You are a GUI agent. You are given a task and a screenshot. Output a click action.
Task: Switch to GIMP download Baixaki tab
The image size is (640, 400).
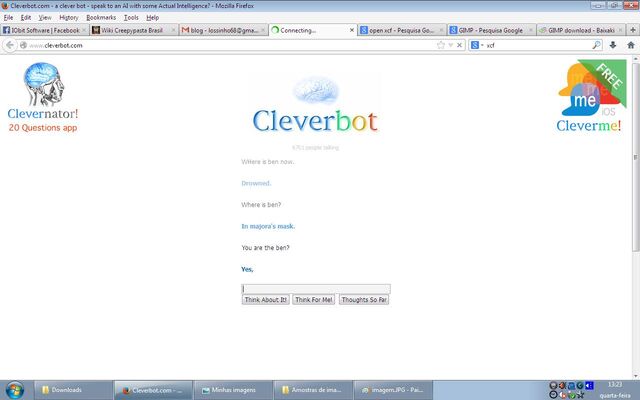click(581, 30)
